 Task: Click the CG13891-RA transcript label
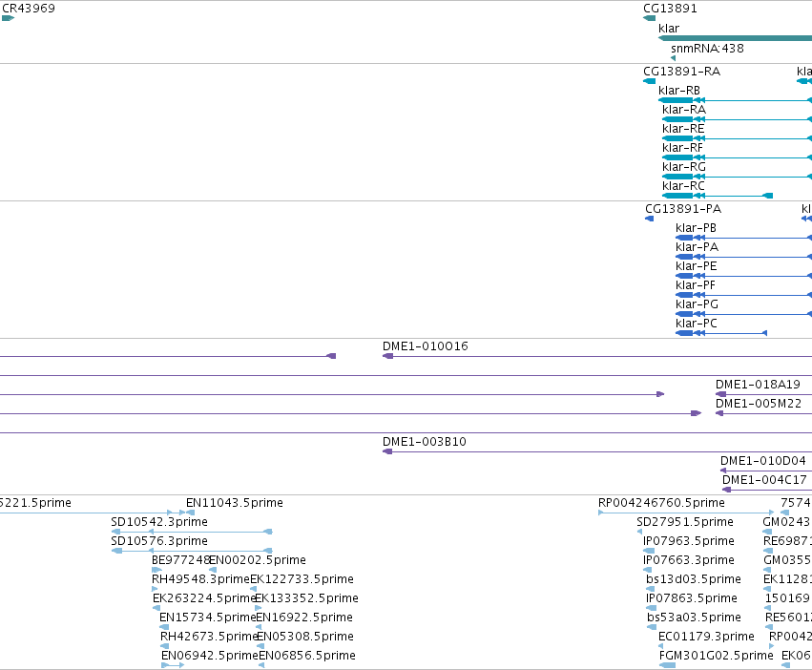tap(681, 71)
